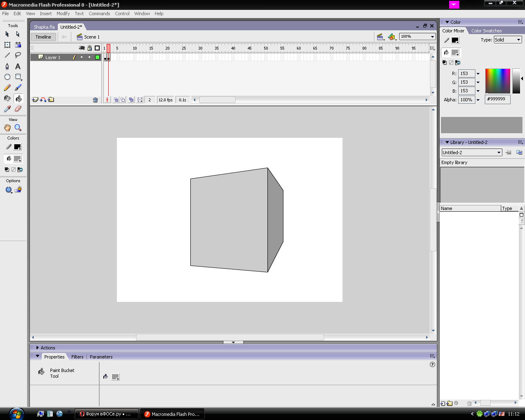The image size is (525, 420).
Task: Expand the Actions panel
Action: click(x=38, y=348)
